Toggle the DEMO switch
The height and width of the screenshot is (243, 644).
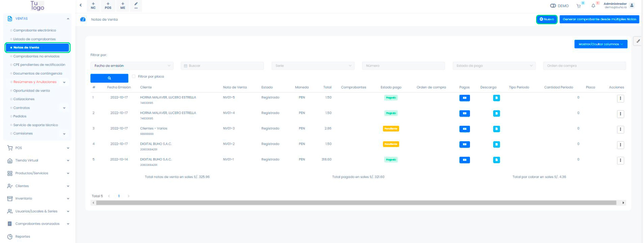click(x=553, y=6)
